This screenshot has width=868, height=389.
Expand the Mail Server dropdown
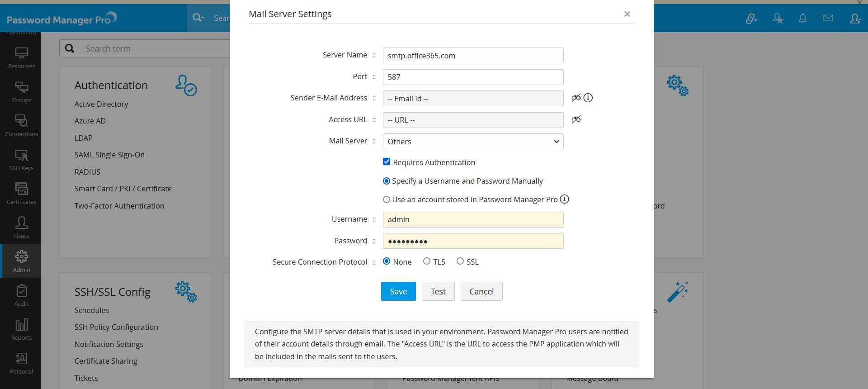[x=473, y=142]
